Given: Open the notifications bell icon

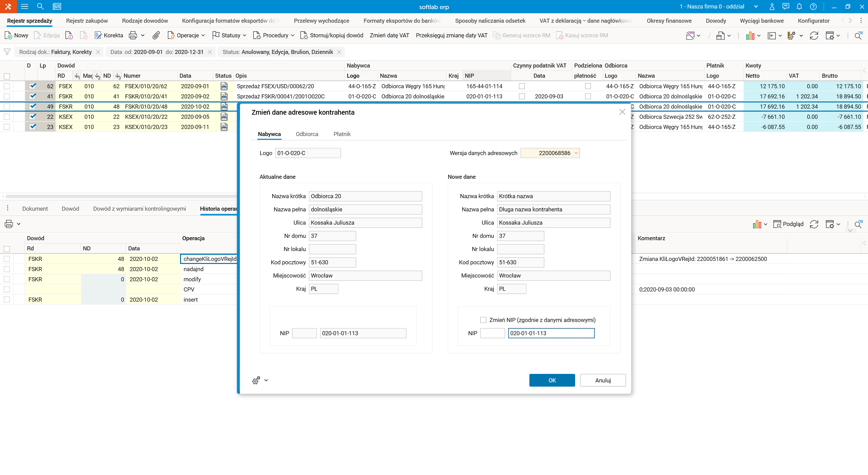Looking at the screenshot, I should (799, 6).
